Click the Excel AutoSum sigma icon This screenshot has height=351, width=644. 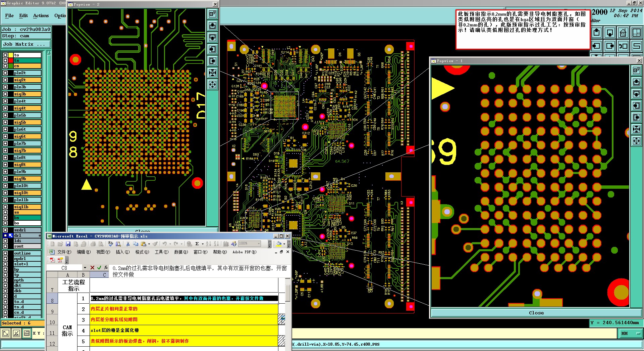click(x=197, y=244)
